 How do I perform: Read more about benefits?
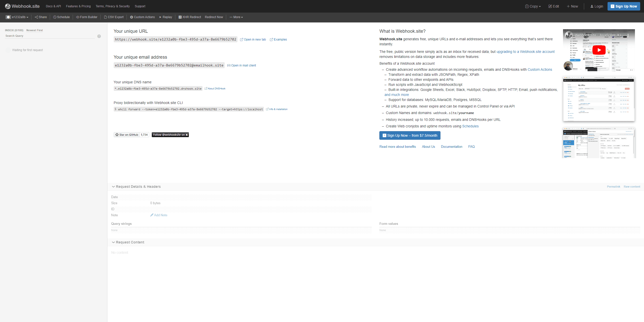pos(397,147)
